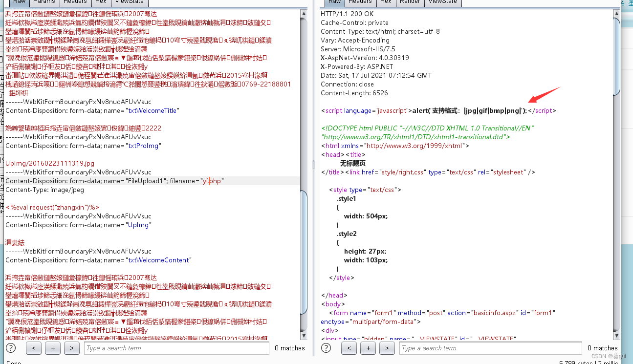Click the 'UpImg/20160223111319.jpg' value in request
The width and height of the screenshot is (633, 364).
tap(50, 163)
